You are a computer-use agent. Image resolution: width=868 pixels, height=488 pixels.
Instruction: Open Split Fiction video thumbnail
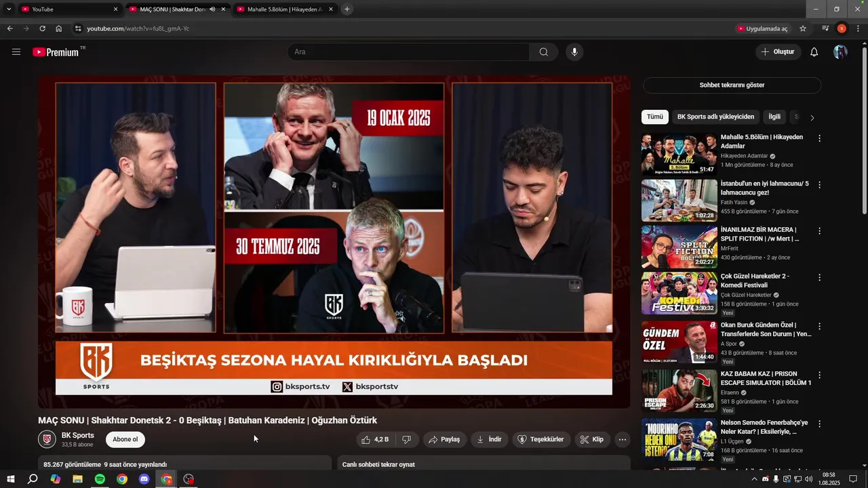pyautogui.click(x=679, y=247)
